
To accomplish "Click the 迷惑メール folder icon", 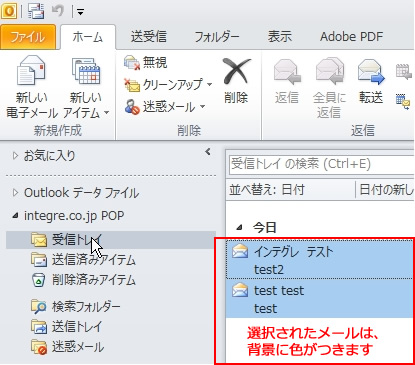I will point(39,347).
